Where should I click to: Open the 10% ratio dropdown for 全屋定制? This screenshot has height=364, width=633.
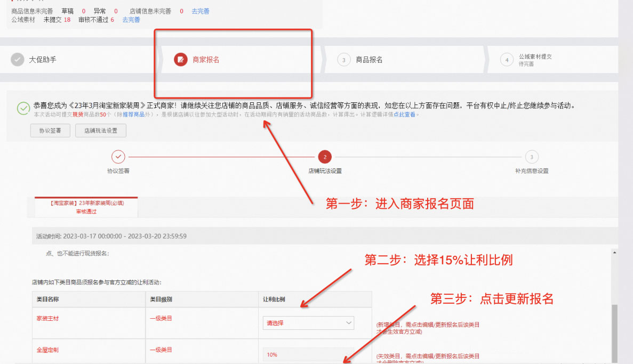tap(308, 354)
